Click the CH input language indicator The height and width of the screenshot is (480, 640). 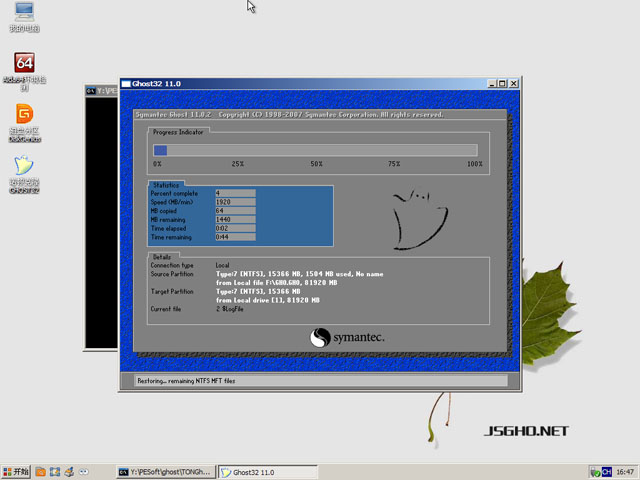(606, 471)
